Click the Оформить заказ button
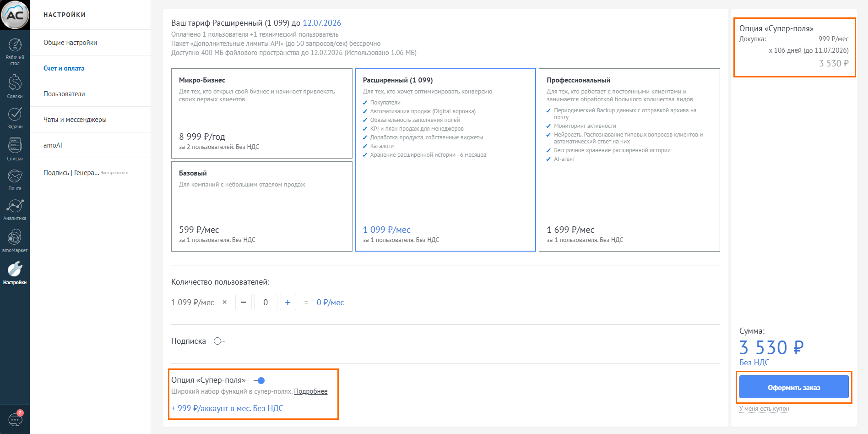868x434 pixels. coord(793,387)
